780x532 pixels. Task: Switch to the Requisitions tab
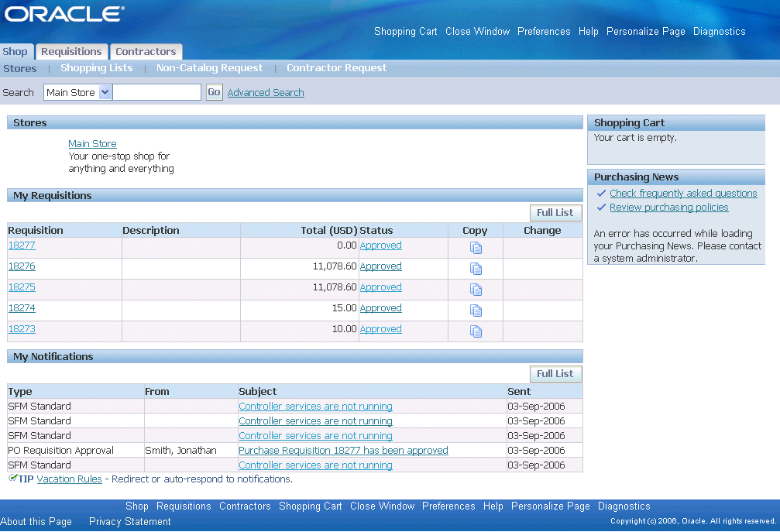point(71,52)
